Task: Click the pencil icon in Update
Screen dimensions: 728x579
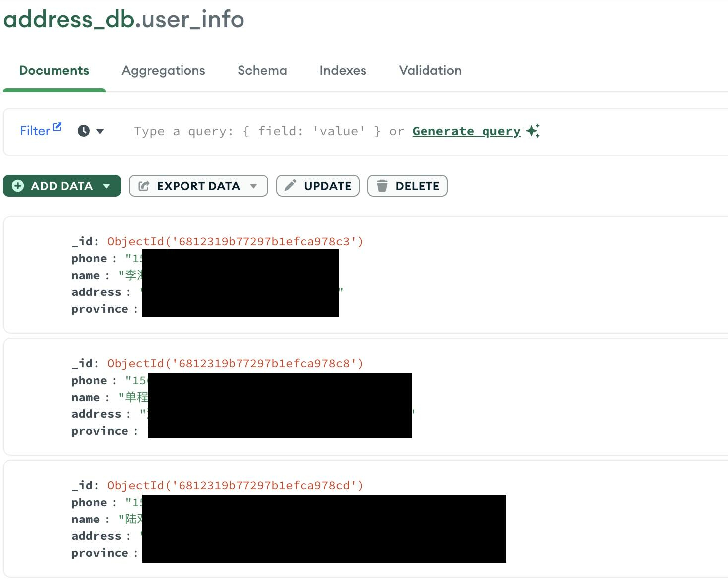Action: click(291, 185)
